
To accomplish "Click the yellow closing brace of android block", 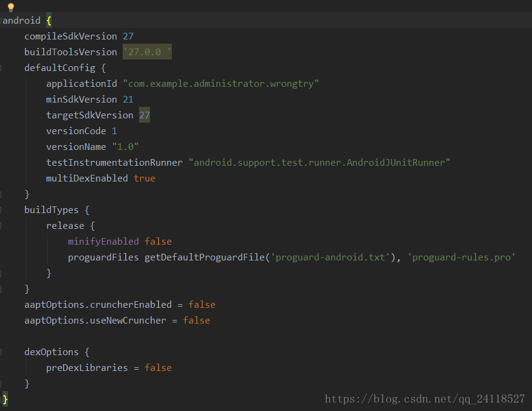I will click(x=5, y=399).
